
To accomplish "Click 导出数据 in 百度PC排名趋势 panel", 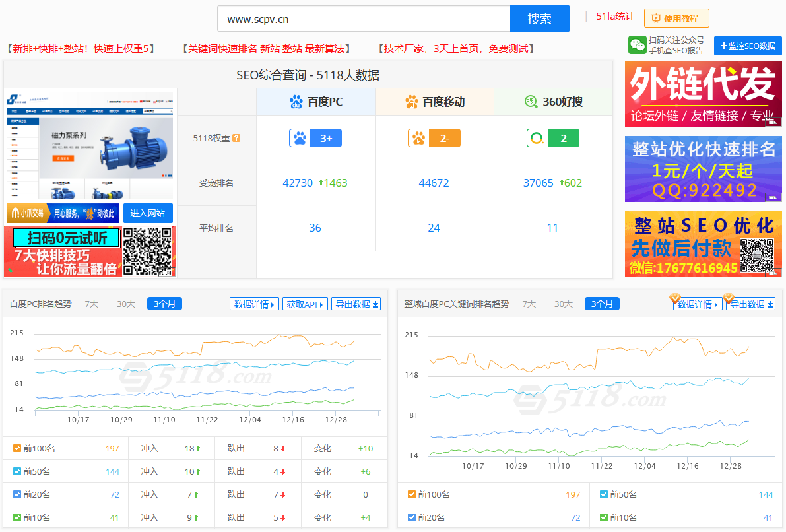I will coord(356,304).
